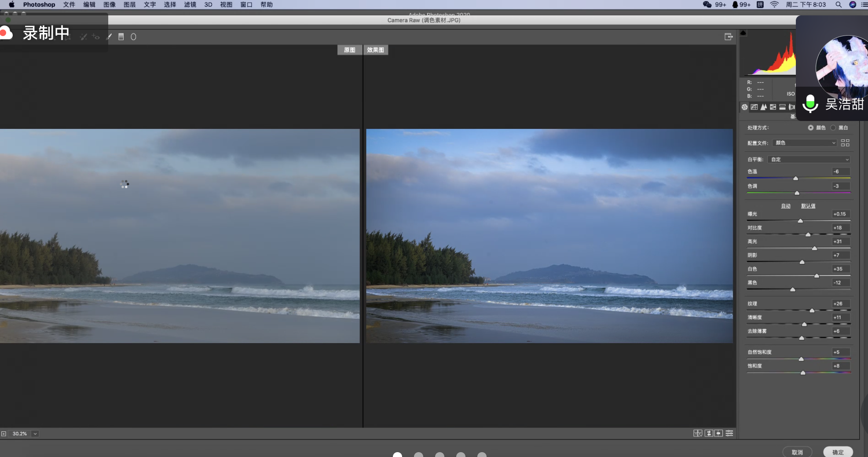
Task: Click the 曝光 exposure slider handle
Action: click(x=800, y=221)
